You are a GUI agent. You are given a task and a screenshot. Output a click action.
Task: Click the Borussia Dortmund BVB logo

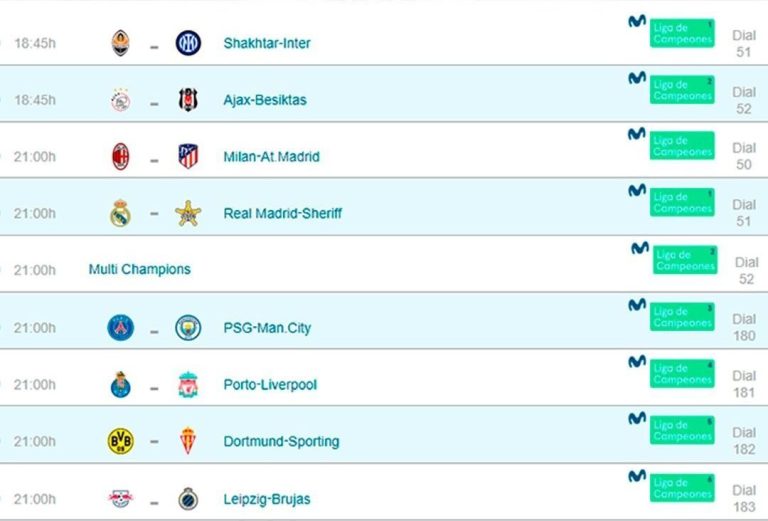click(120, 441)
